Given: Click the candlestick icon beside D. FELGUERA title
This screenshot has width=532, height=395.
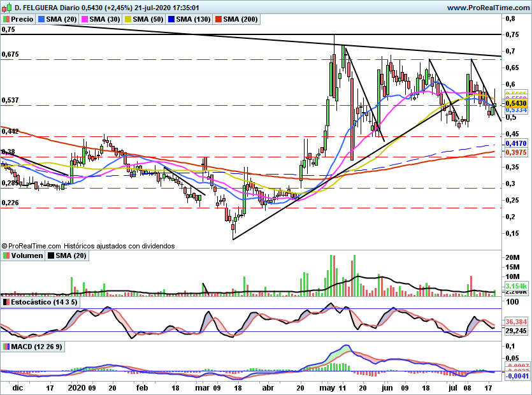Looking at the screenshot, I should (6, 7).
